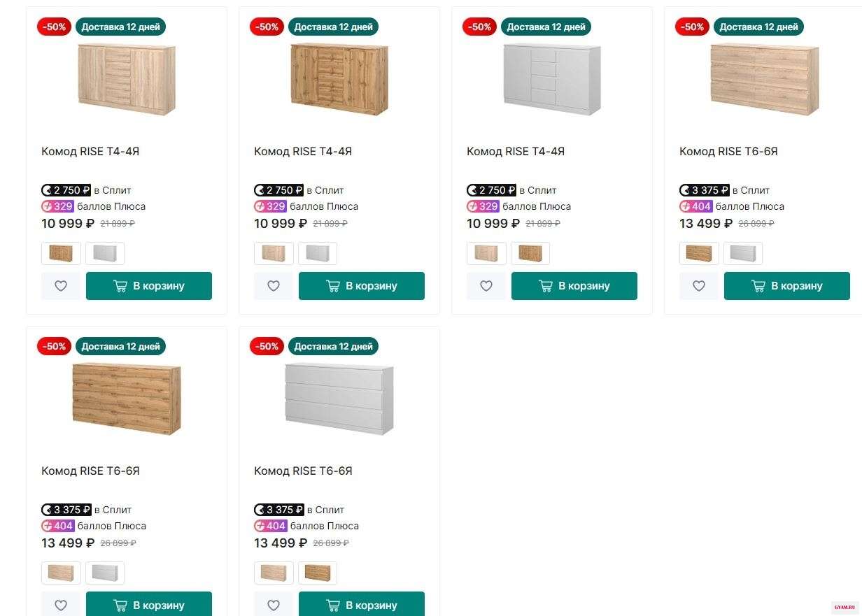Open the white RISE T4-4Я product title
The height and width of the screenshot is (616, 862).
(x=516, y=152)
